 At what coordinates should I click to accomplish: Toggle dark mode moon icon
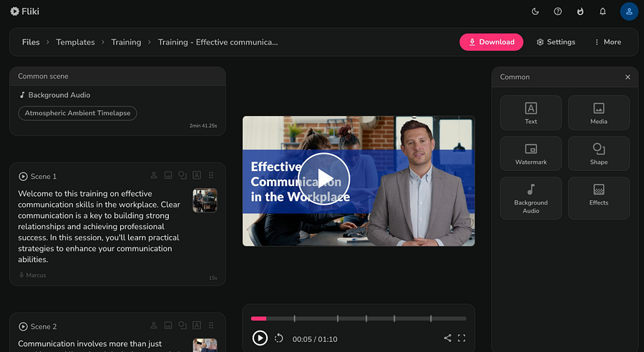tap(535, 11)
